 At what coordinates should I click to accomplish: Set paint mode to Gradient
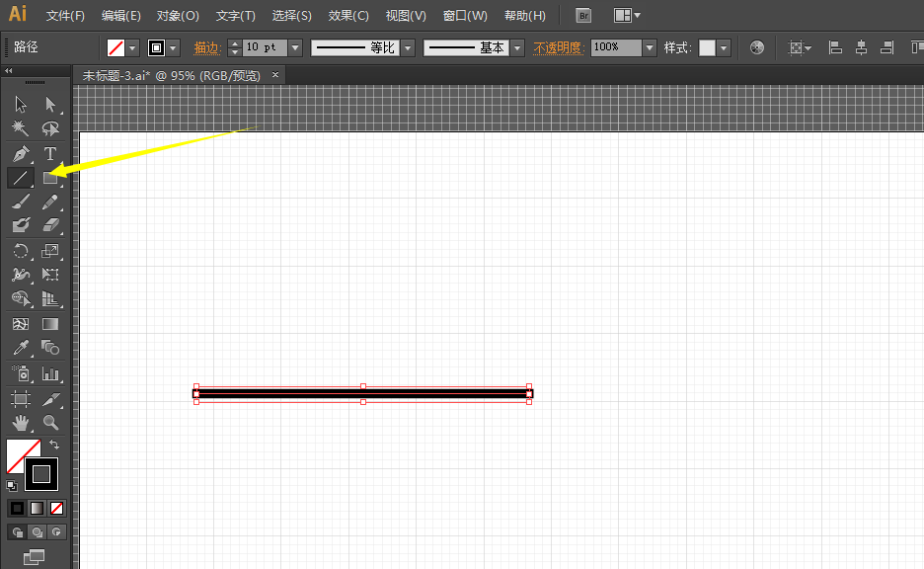coord(37,509)
